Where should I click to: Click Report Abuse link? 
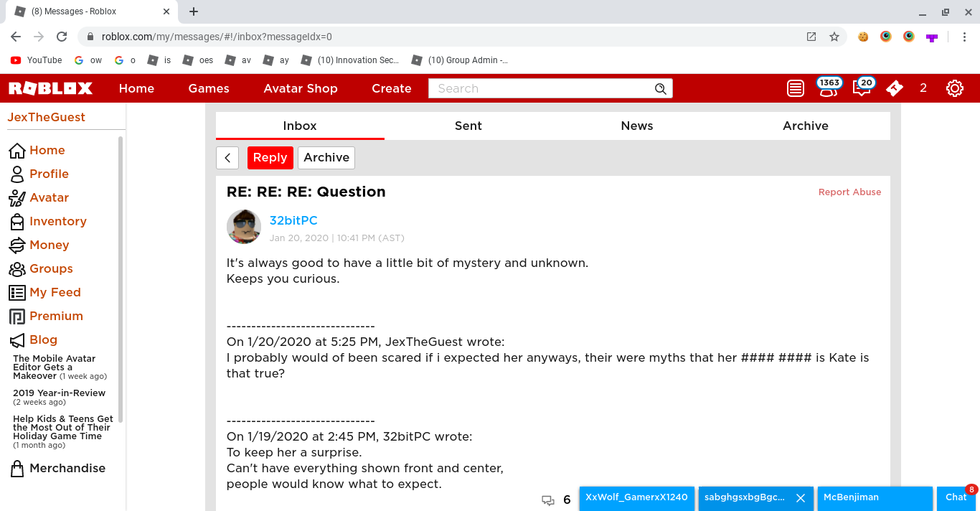click(849, 192)
